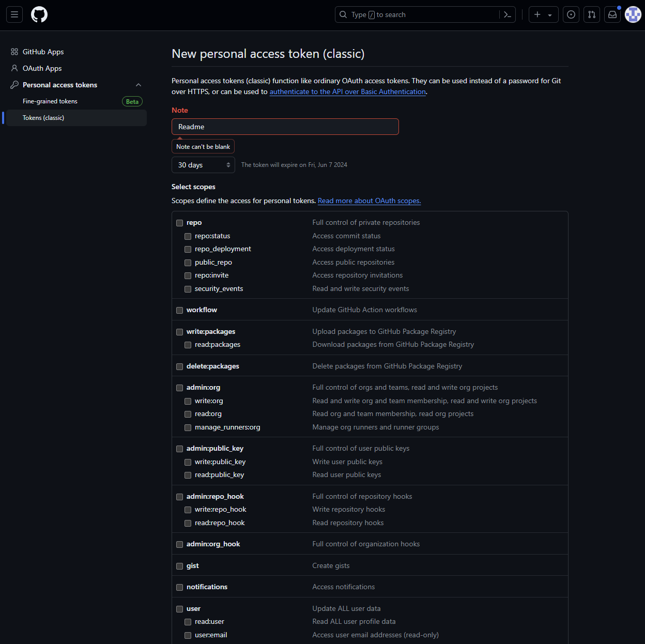Collapse the Personal access tokens section

[x=139, y=85]
